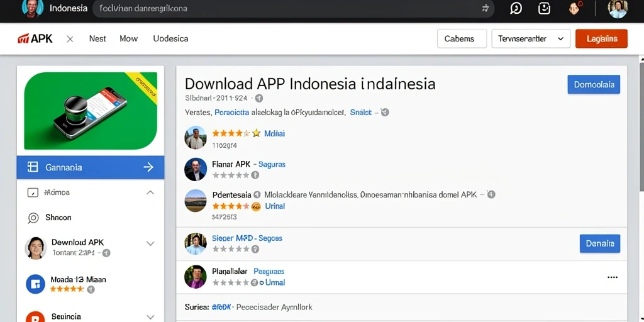Click the info badge beside Moada stars
This screenshot has height=322, width=644.
91,289
